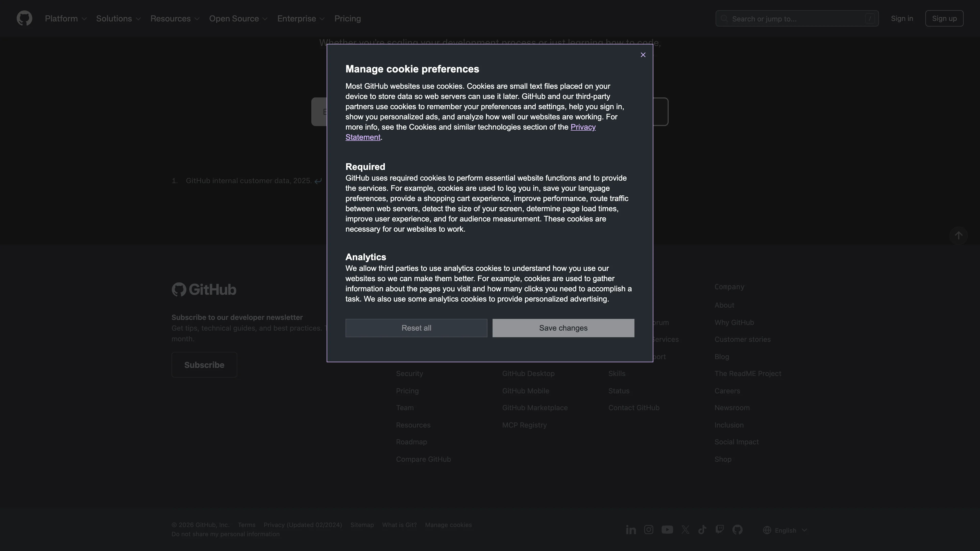Open the English language selector

(785, 531)
